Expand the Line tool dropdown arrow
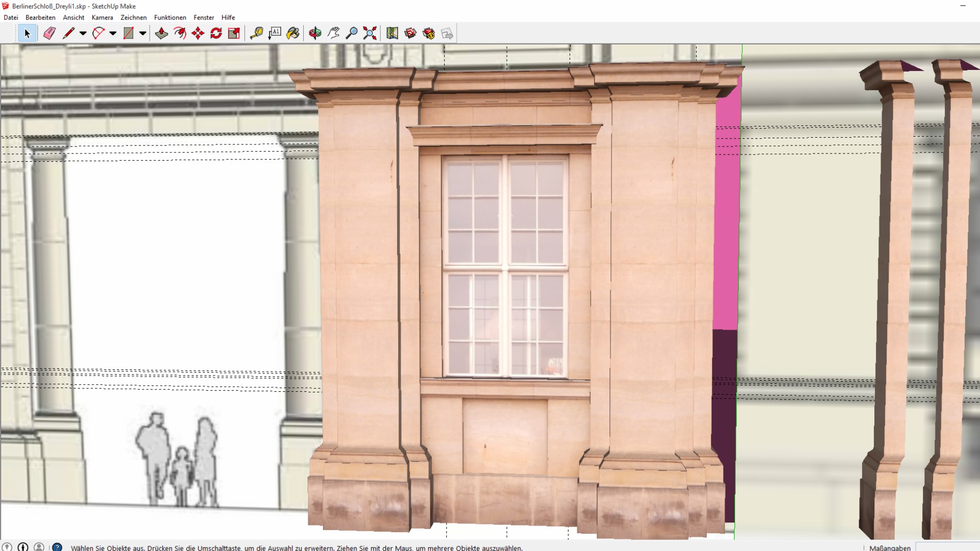 coord(83,34)
